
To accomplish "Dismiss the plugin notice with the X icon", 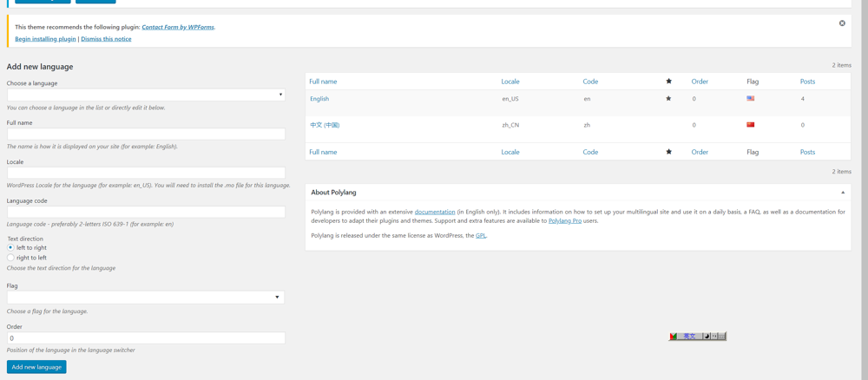I will coord(842,23).
